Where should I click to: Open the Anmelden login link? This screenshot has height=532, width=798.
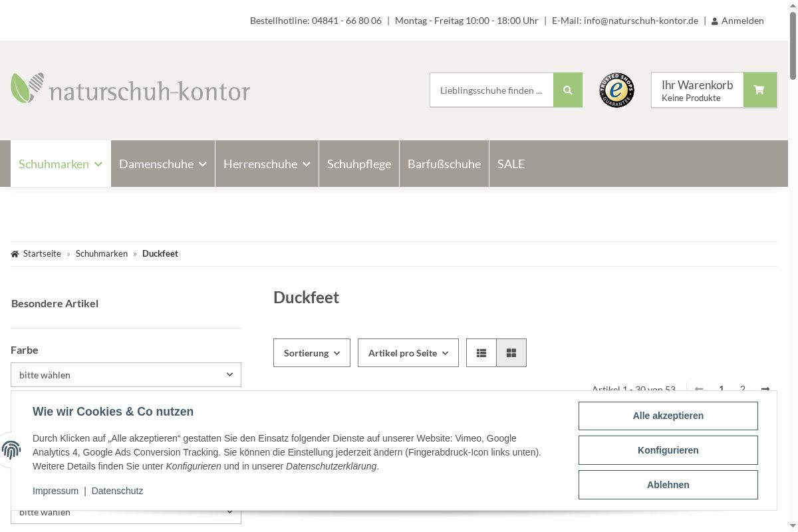coord(737,21)
